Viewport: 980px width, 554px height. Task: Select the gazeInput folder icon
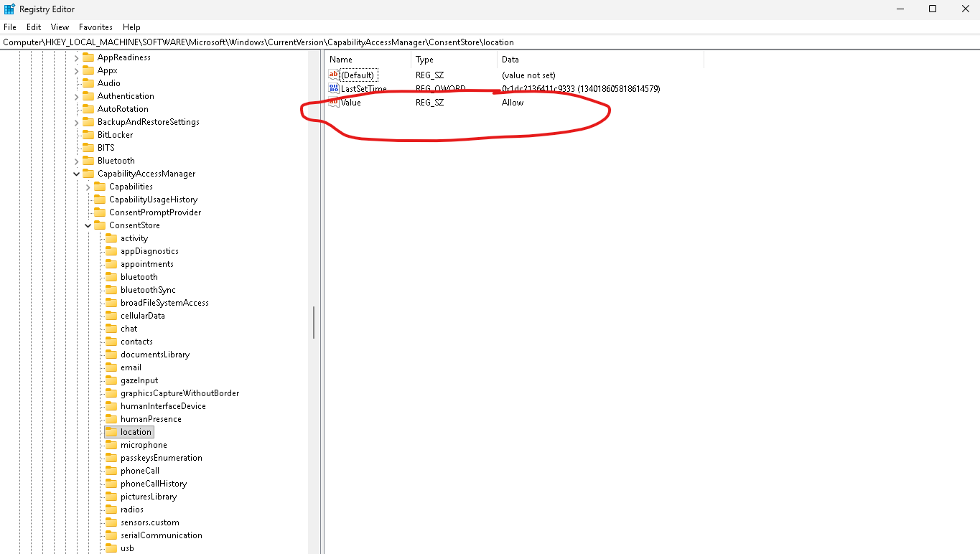coord(111,380)
